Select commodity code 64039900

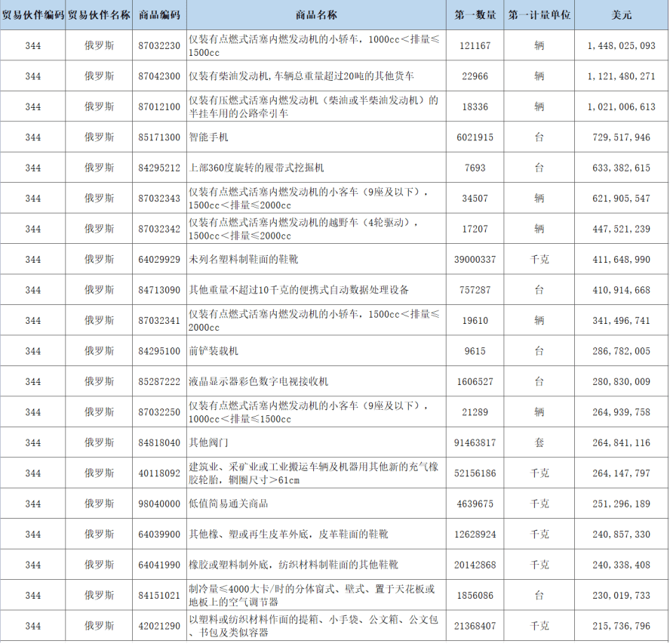[159, 535]
